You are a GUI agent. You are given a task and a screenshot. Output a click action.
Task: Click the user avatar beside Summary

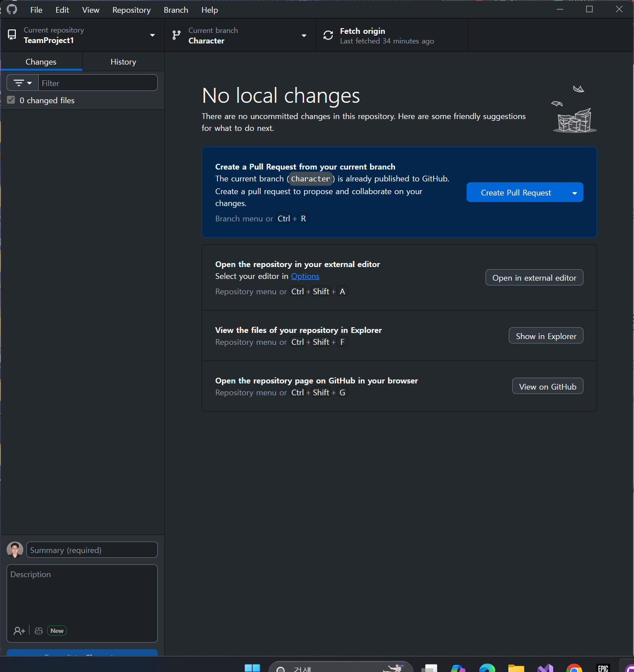click(x=15, y=549)
